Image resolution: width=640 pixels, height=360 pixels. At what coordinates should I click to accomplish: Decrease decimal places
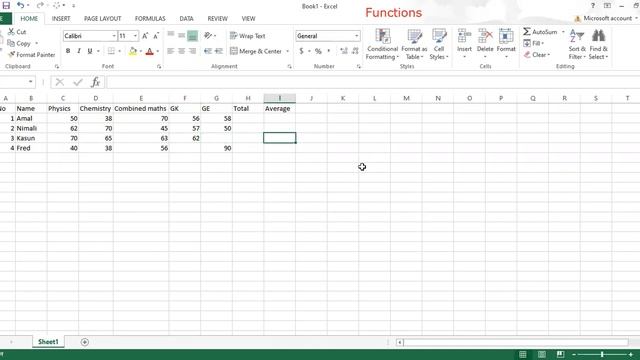point(355,51)
